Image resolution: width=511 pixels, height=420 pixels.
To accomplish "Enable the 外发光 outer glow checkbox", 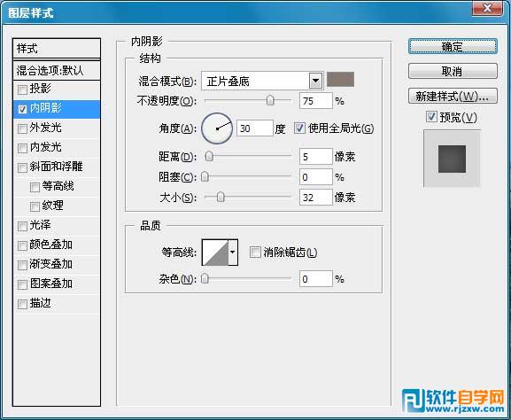I will (22, 128).
